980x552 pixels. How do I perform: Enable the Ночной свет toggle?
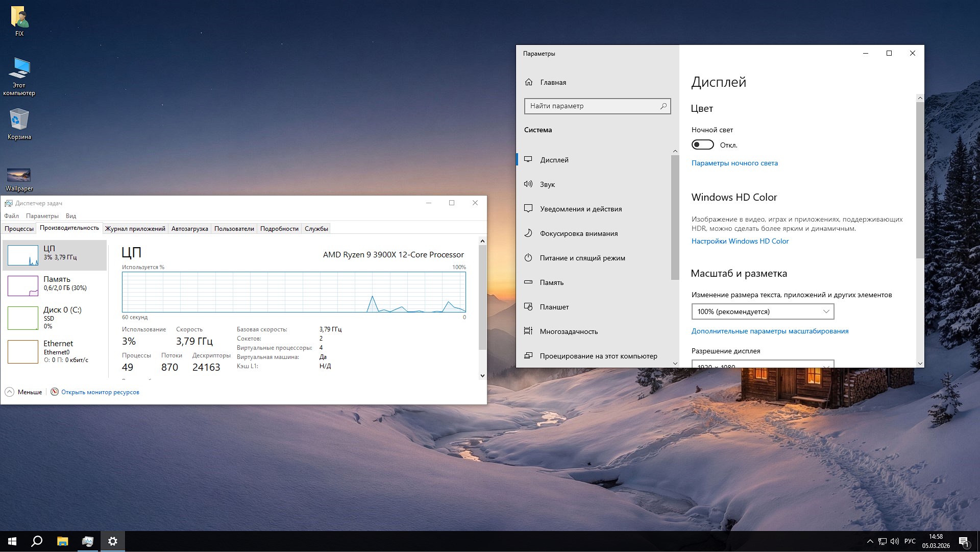pos(703,145)
